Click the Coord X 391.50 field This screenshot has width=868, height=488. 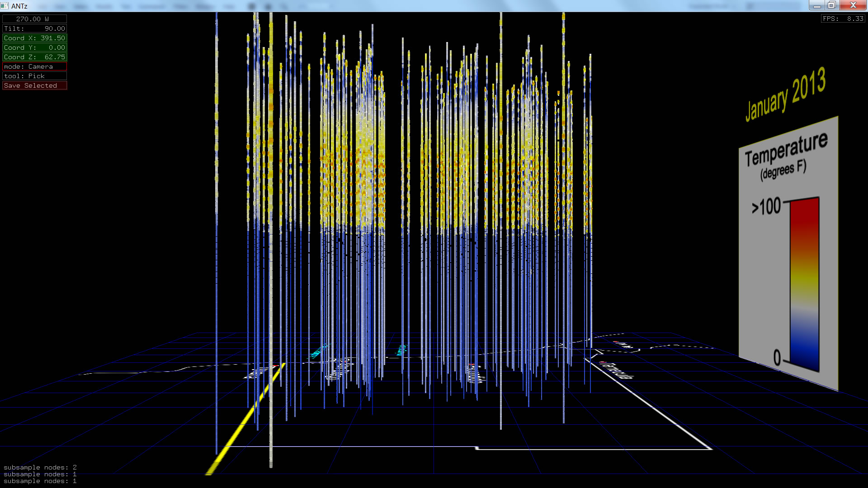(34, 38)
